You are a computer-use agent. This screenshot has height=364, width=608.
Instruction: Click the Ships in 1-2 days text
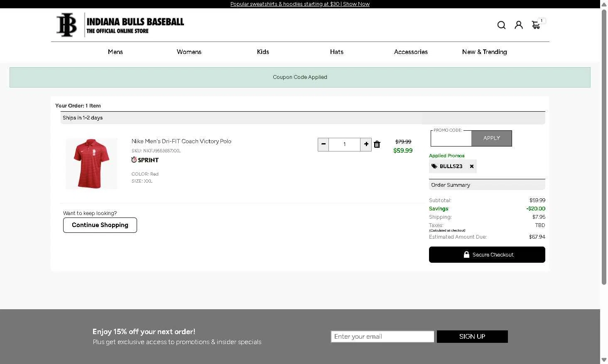click(x=83, y=118)
